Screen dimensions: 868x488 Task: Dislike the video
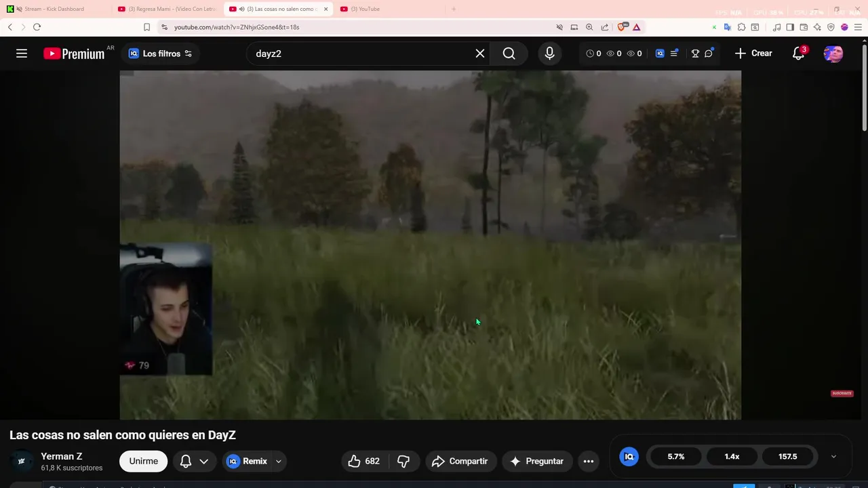403,461
